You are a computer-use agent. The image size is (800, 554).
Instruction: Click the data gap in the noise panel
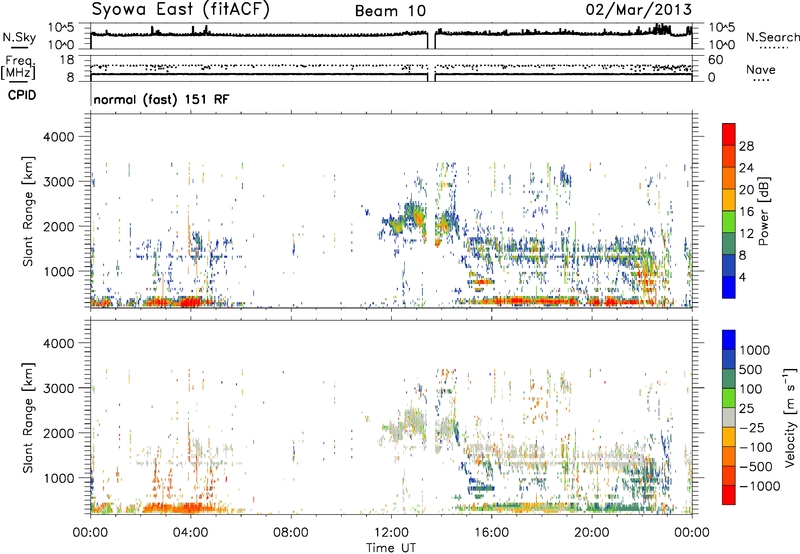431,37
